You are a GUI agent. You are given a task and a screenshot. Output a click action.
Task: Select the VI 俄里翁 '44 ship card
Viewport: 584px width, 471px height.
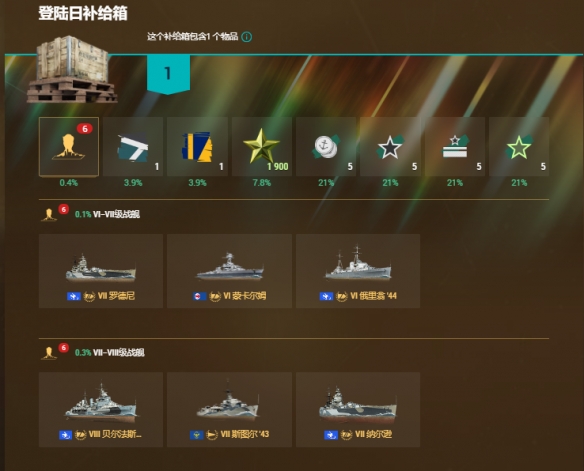[x=358, y=271]
